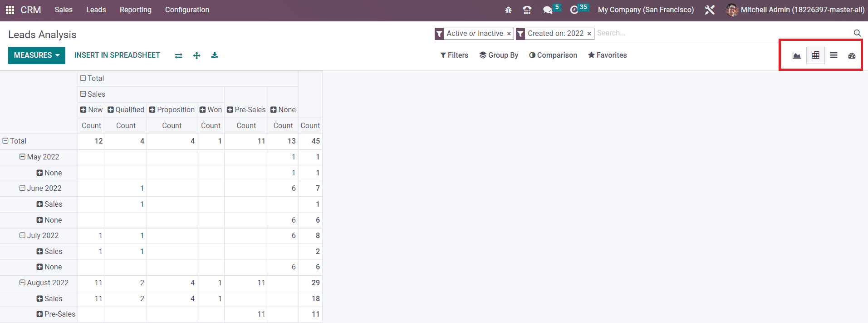
Task: Open the Configuration menu
Action: coord(187,10)
